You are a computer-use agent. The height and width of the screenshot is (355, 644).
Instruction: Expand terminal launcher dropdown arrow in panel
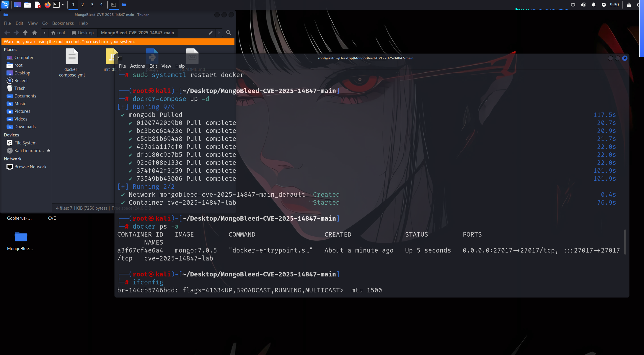pos(63,5)
